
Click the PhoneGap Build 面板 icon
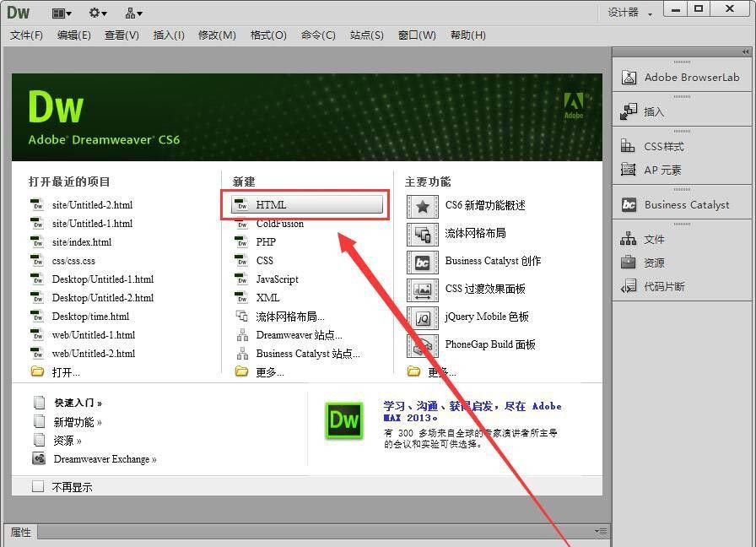(423, 344)
